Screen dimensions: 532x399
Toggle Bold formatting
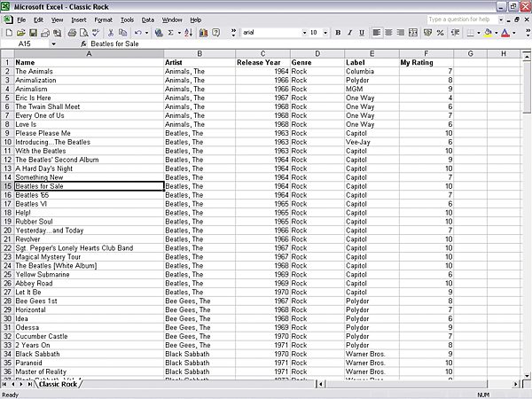pos(338,33)
